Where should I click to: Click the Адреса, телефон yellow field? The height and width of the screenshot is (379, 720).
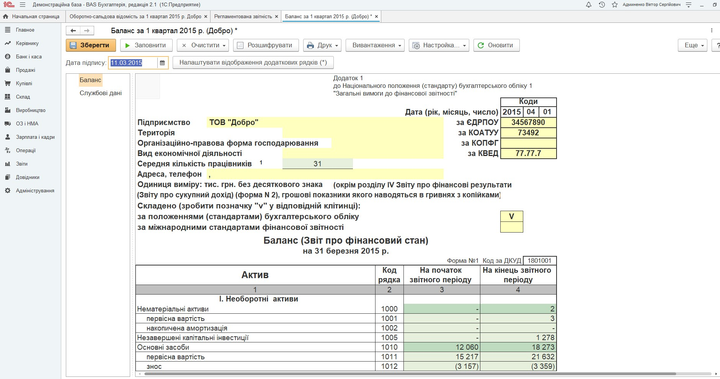[326, 174]
